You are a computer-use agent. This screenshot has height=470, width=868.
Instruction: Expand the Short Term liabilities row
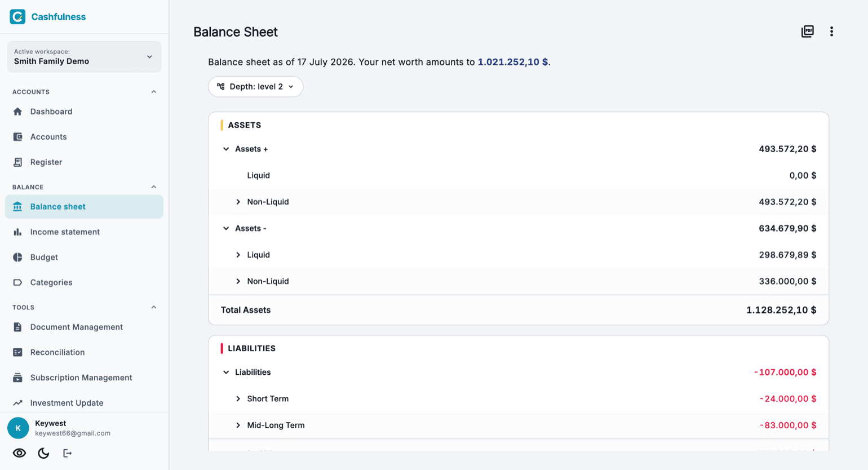[x=238, y=399]
